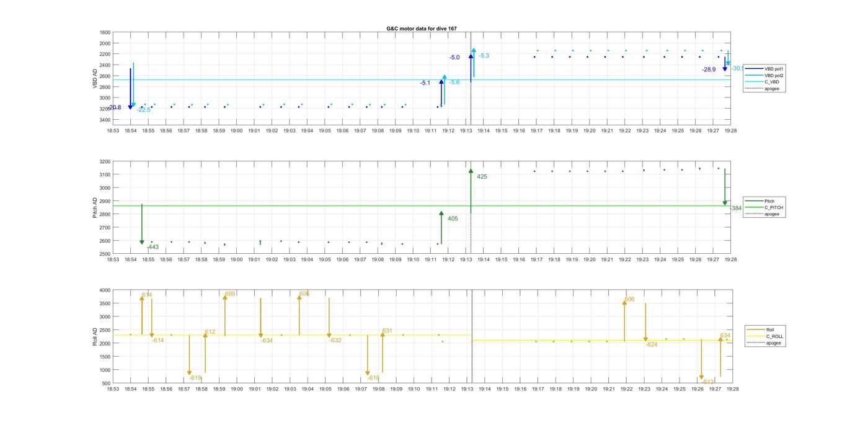Click the '612' roll arrow label
Screen dimensions: 868x430
(210, 332)
